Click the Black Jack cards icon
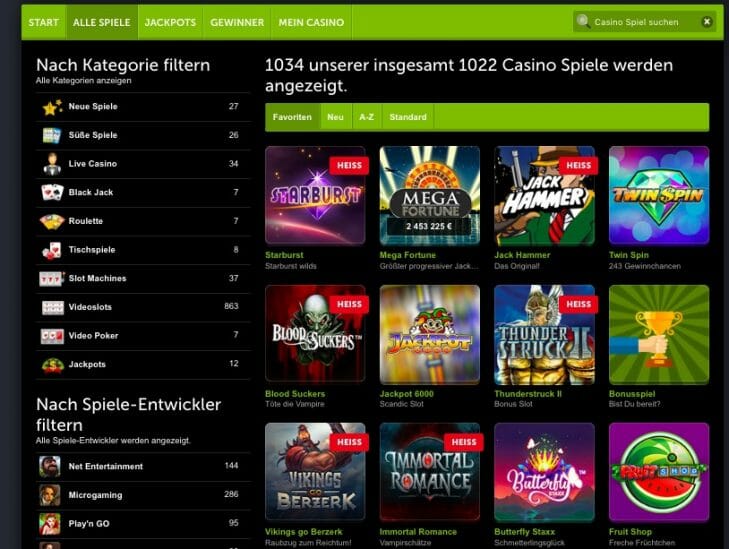 tap(52, 192)
